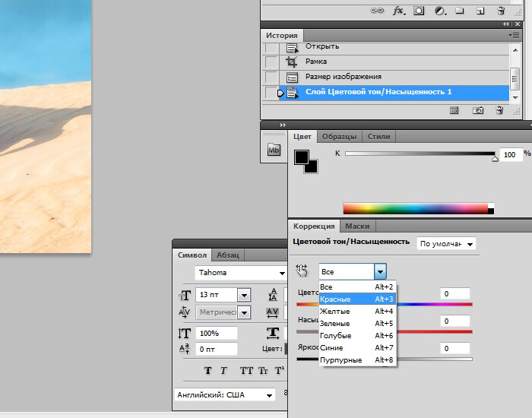Click the Mini Bridge (Mb) panel icon

pyautogui.click(x=274, y=150)
